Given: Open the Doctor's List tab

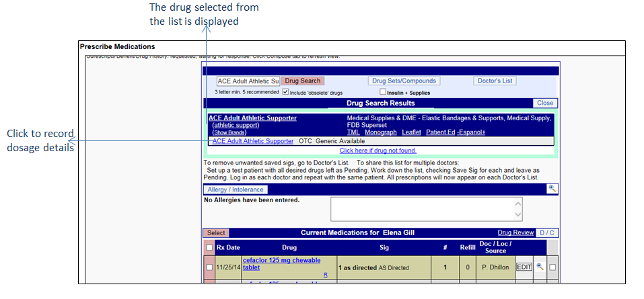Looking at the screenshot, I should (x=495, y=81).
